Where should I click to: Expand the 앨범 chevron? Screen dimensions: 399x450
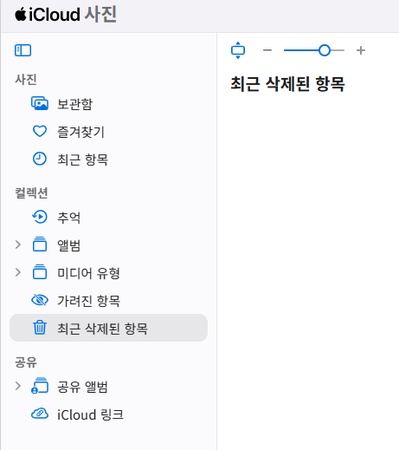tap(18, 245)
